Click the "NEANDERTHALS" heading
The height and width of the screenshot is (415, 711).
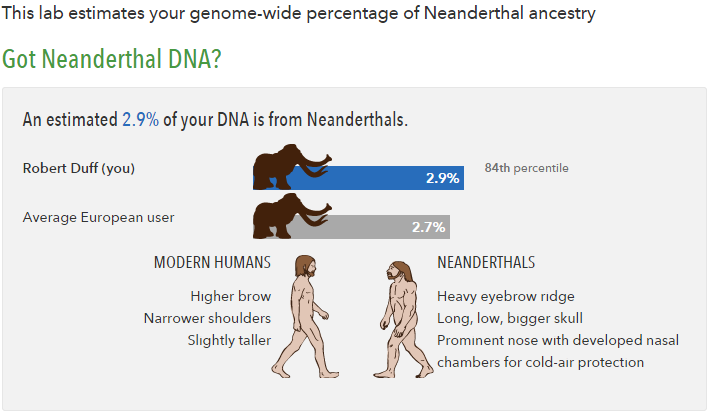486,263
